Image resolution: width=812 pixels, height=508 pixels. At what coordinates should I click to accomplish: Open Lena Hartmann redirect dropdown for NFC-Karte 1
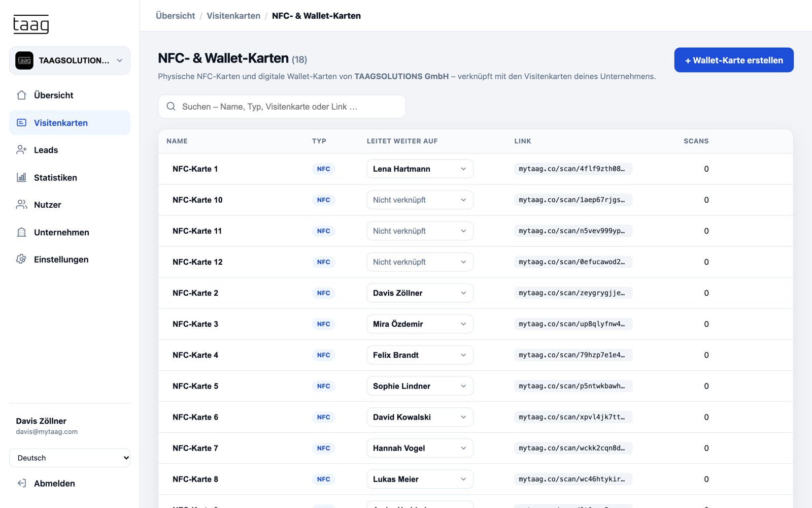[420, 169]
